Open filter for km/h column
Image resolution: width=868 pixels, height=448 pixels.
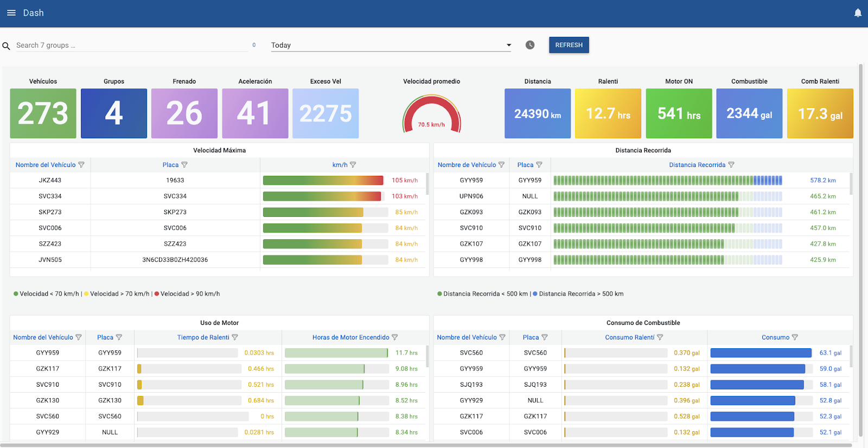[x=353, y=165]
